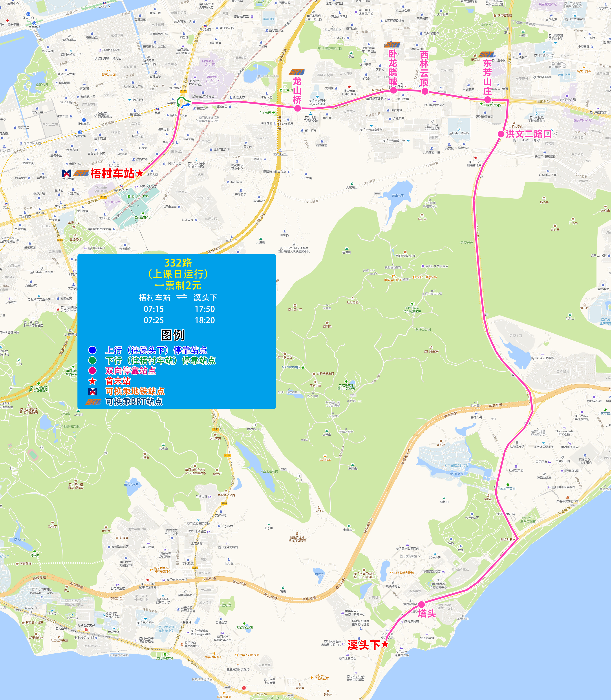Click the 18:20 departure time from 溪头下

coord(205,320)
